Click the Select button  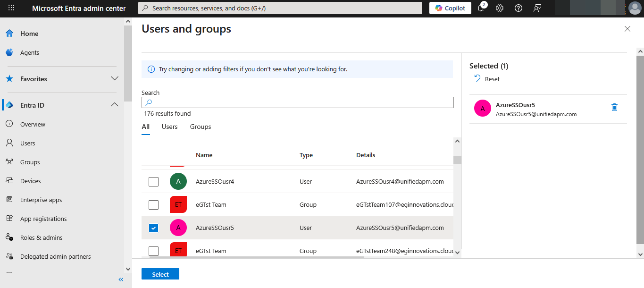(160, 274)
